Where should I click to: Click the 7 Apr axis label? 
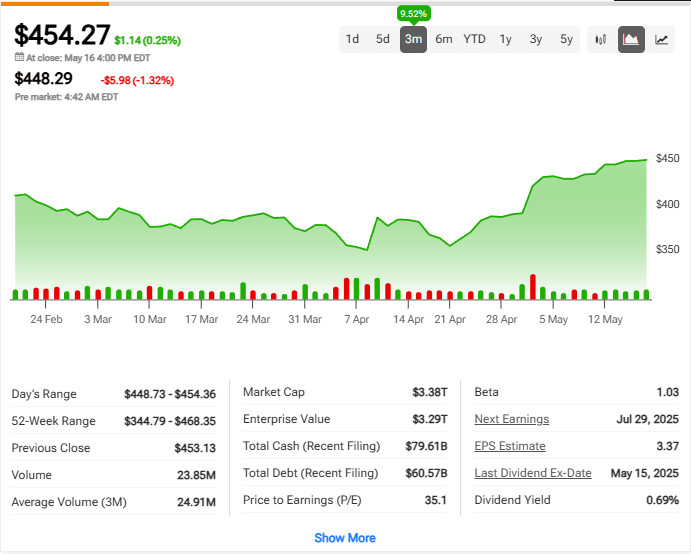357,319
